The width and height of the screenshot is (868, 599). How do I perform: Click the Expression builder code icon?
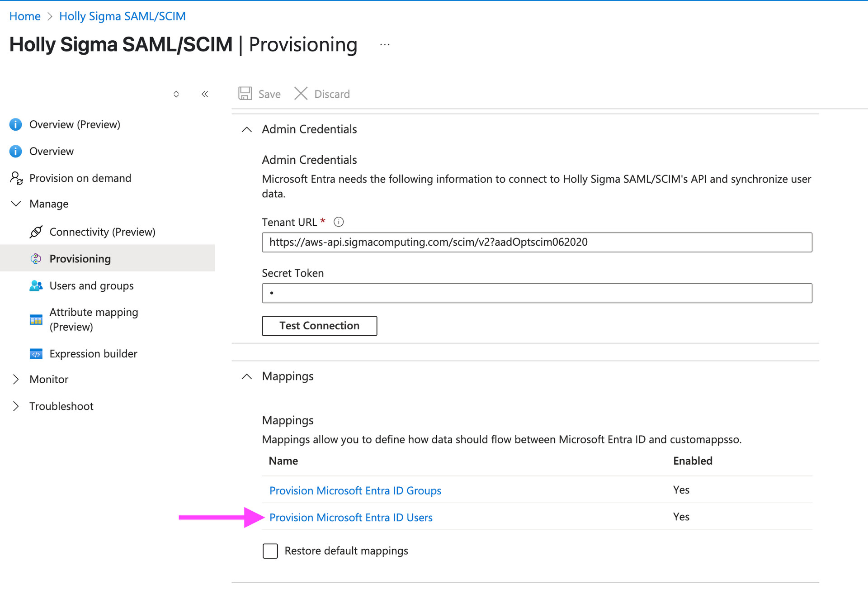coord(36,353)
